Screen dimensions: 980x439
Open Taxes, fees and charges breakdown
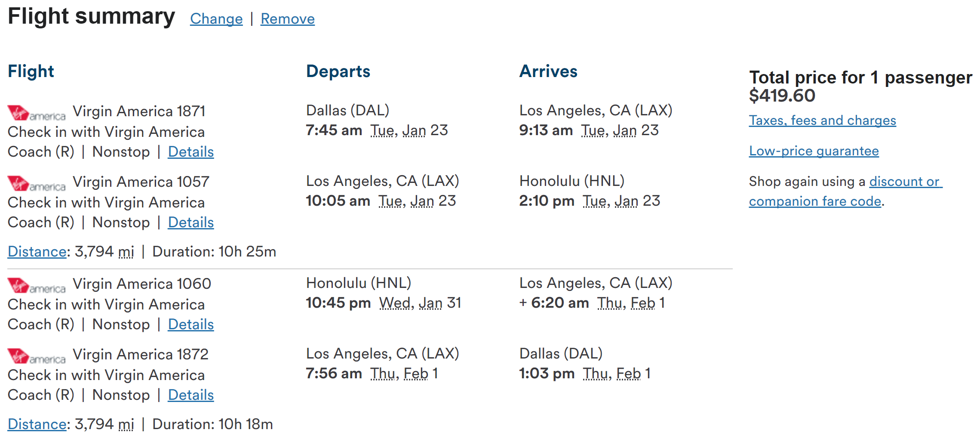pyautogui.click(x=822, y=121)
